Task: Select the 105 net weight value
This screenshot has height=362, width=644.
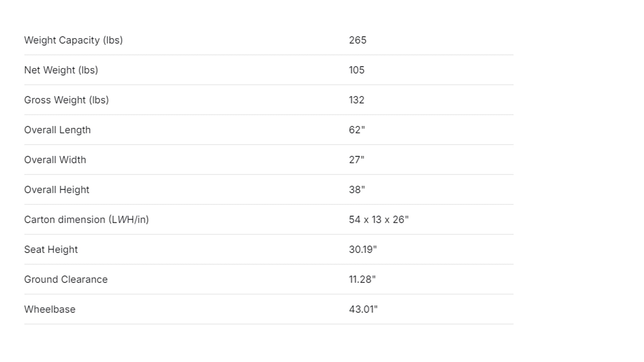Action: pyautogui.click(x=357, y=70)
